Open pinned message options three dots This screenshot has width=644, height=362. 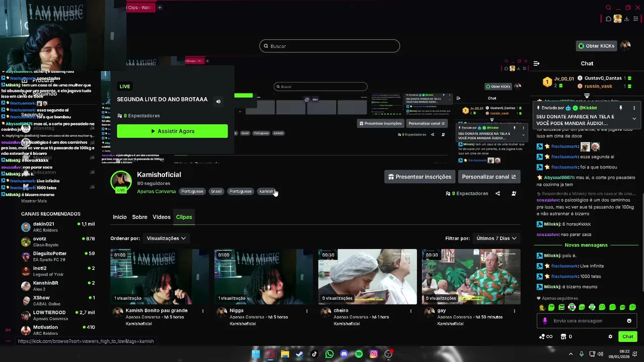[634, 108]
